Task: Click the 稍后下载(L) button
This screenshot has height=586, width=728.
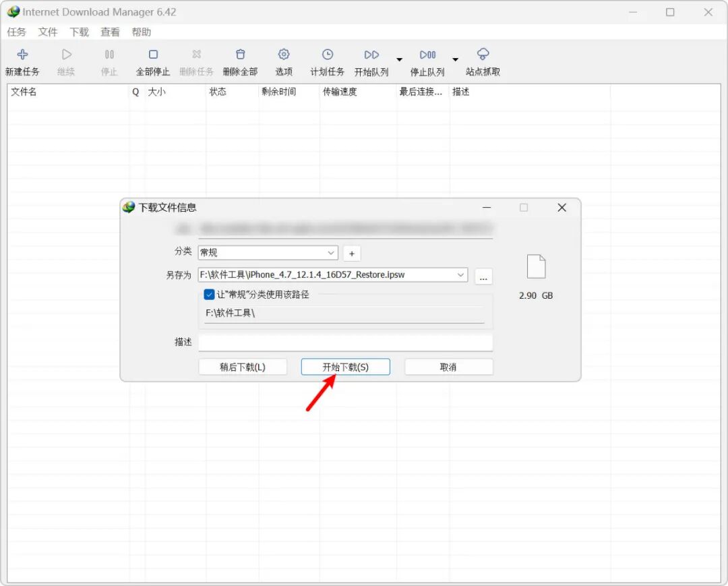Action: click(x=243, y=367)
